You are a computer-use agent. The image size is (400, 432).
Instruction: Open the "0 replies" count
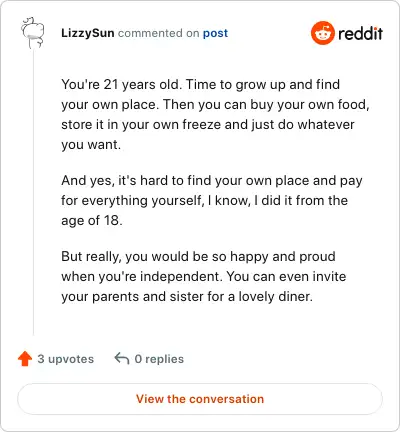click(x=159, y=359)
